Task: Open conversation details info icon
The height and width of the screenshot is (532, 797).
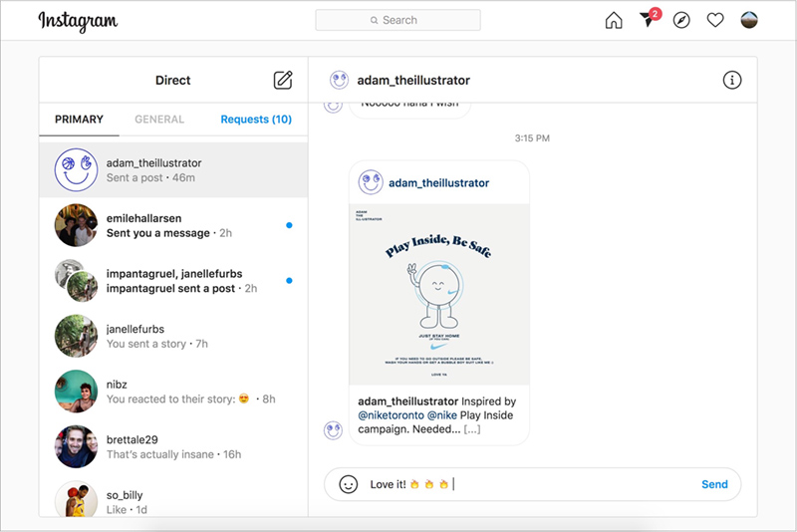Action: point(732,80)
